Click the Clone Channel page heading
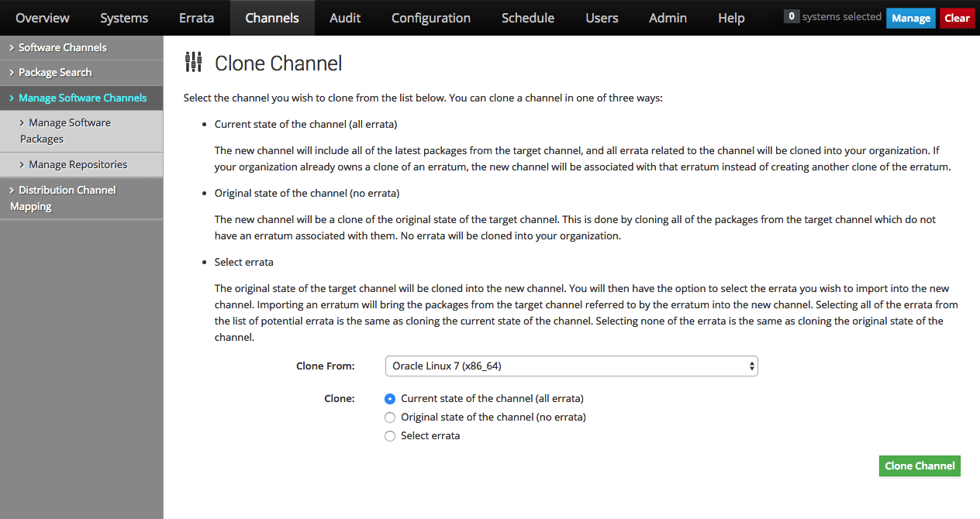This screenshot has width=980, height=519. tap(278, 64)
